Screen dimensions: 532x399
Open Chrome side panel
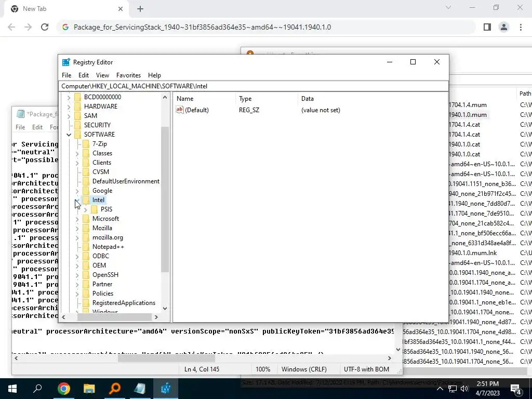[487, 27]
